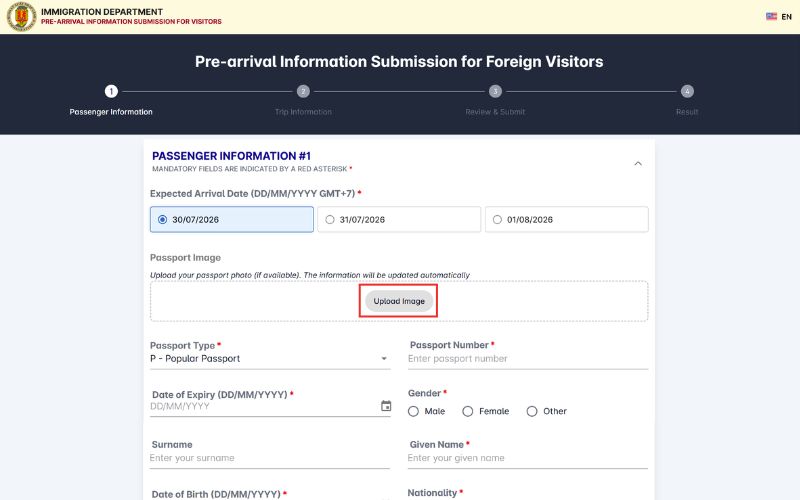Choose Male gender option

coord(427,411)
